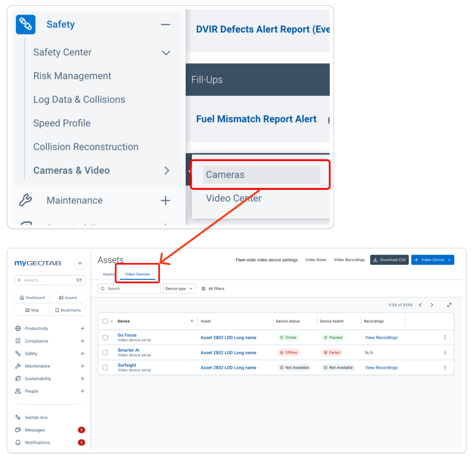476x457 pixels.
Task: Open All filters panel
Action: click(x=213, y=288)
